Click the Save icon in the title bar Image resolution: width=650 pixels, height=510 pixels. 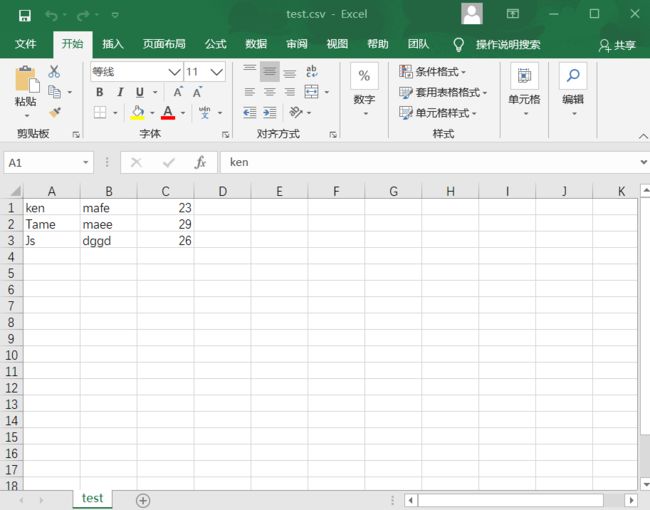point(25,16)
